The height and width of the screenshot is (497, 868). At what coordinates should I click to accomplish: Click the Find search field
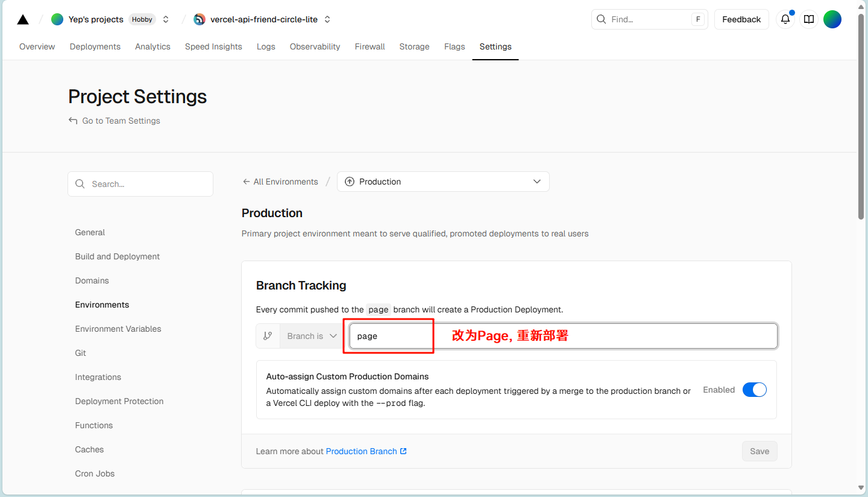click(649, 19)
